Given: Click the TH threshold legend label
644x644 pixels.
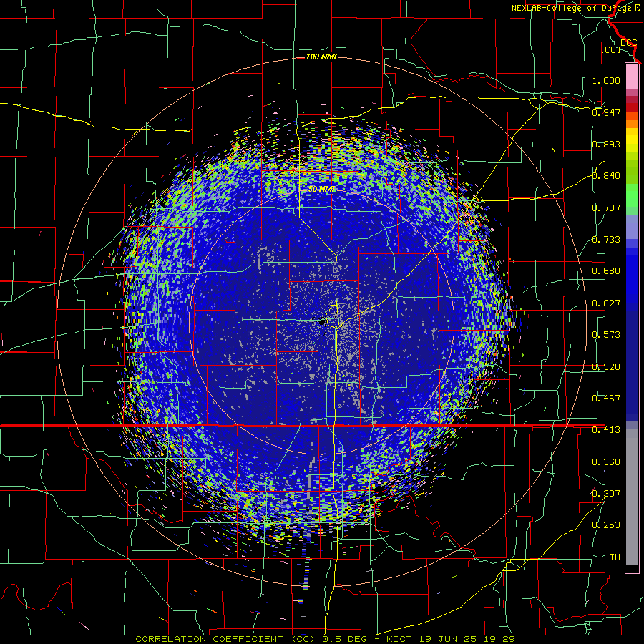Looking at the screenshot, I should [615, 557].
